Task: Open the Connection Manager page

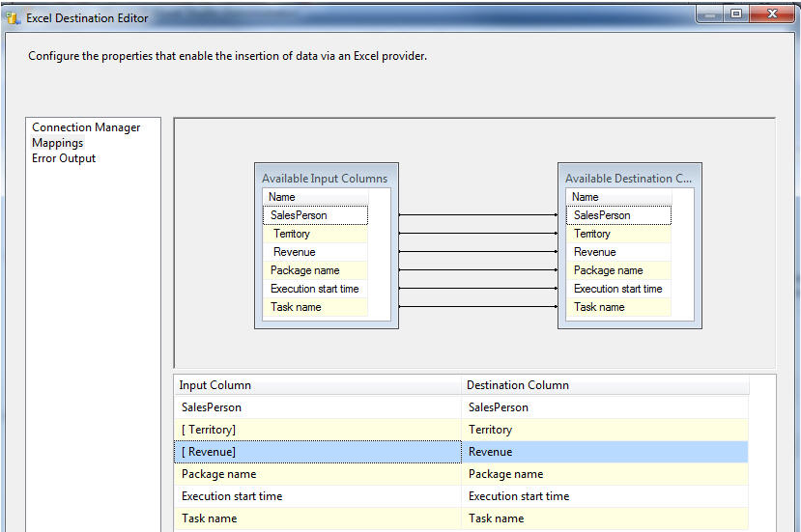Action: [86, 127]
